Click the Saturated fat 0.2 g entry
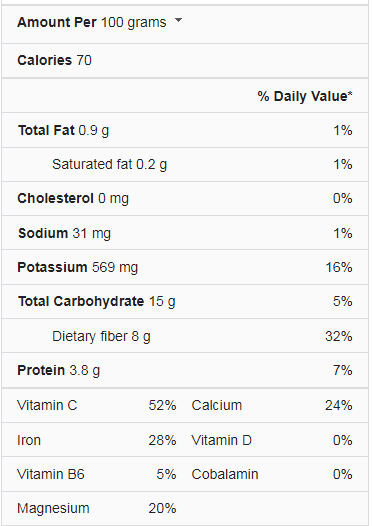This screenshot has height=526, width=373. coord(109,164)
